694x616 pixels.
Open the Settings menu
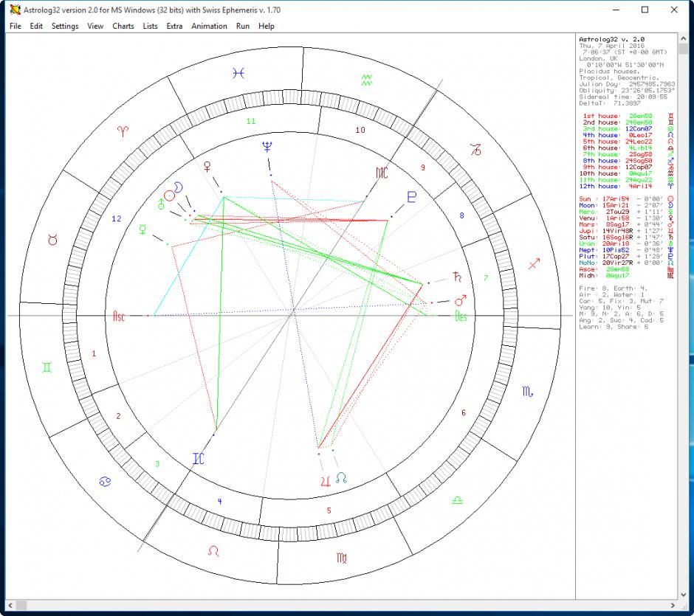tap(65, 26)
